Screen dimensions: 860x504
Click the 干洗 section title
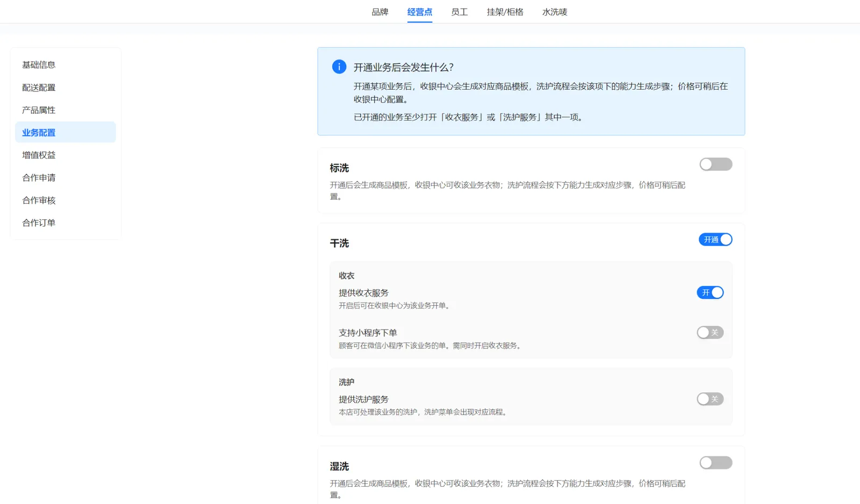point(339,243)
